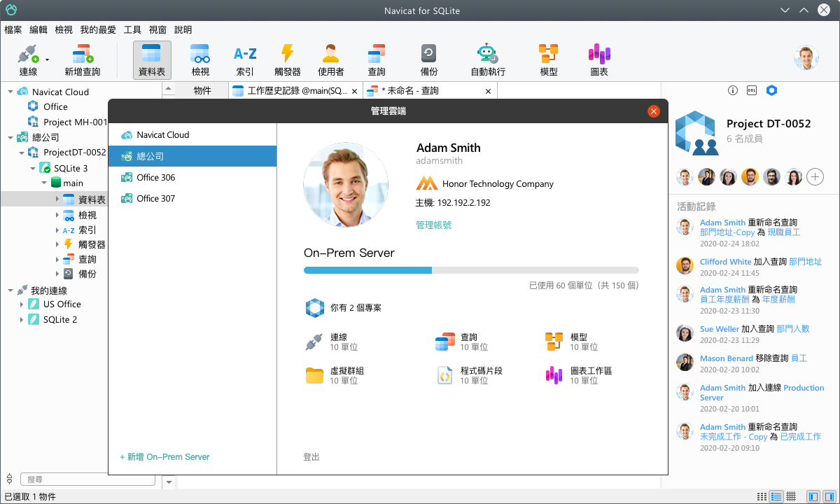This screenshot has width=840, height=504.
Task: Click the 管理帳號 manage account link
Action: point(433,225)
